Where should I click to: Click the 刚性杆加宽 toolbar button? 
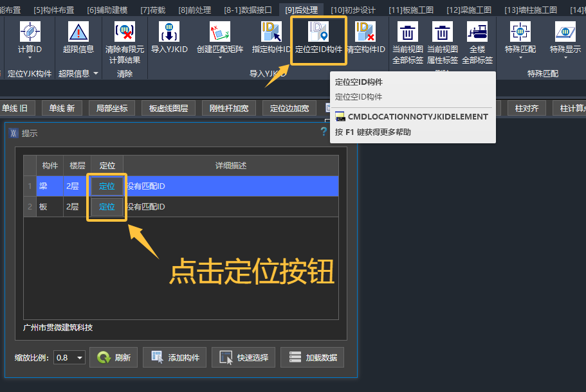click(229, 108)
